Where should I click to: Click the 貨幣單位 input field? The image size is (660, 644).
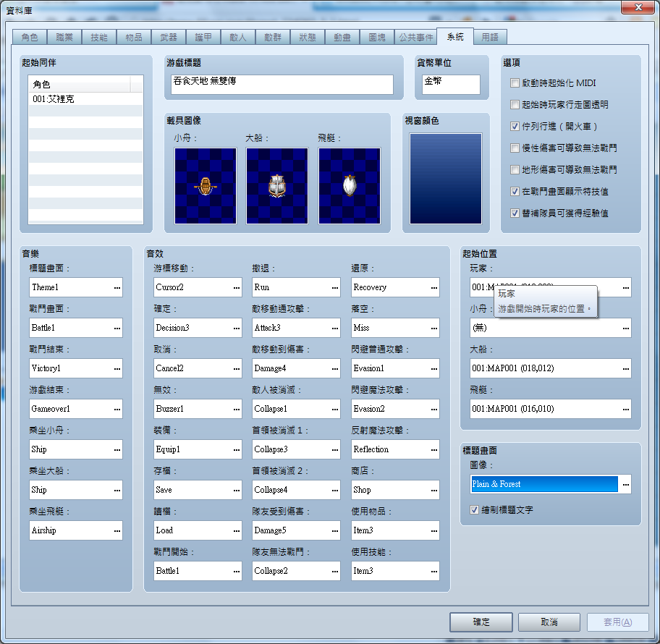[x=451, y=84]
